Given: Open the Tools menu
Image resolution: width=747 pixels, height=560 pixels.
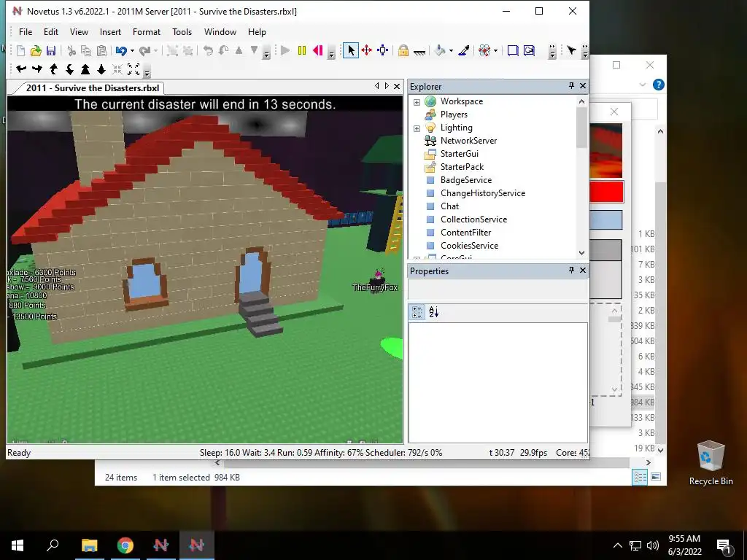Looking at the screenshot, I should (x=182, y=32).
